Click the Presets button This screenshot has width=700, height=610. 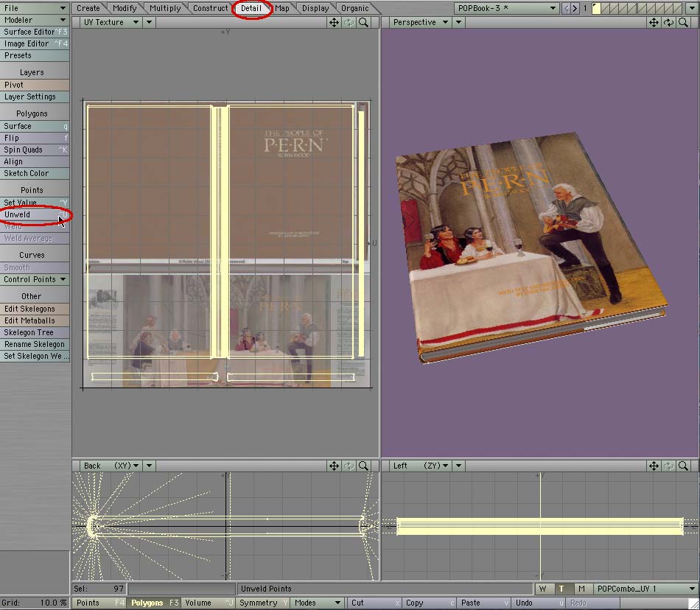(35, 56)
